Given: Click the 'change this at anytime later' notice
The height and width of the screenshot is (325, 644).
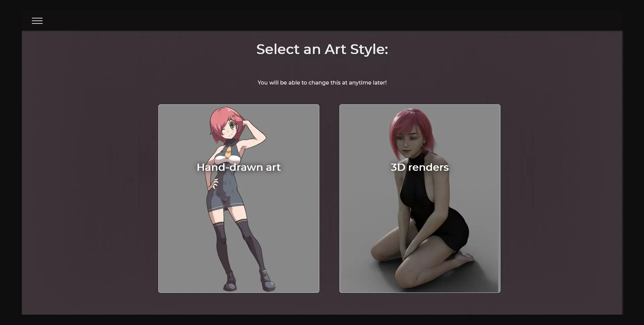Looking at the screenshot, I should 322,83.
